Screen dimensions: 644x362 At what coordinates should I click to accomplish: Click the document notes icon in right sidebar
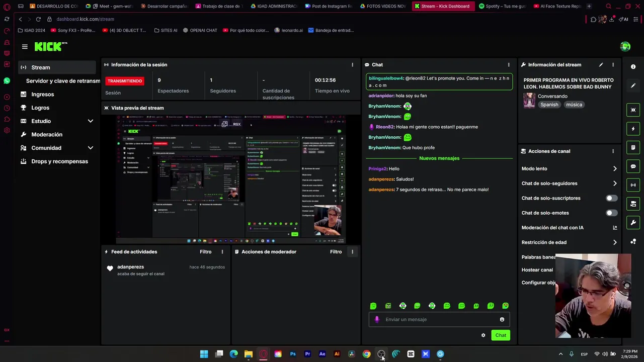(x=633, y=148)
